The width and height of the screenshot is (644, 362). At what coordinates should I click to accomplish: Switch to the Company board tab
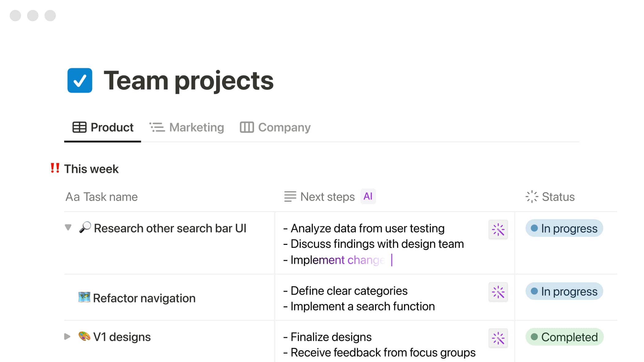pos(275,127)
